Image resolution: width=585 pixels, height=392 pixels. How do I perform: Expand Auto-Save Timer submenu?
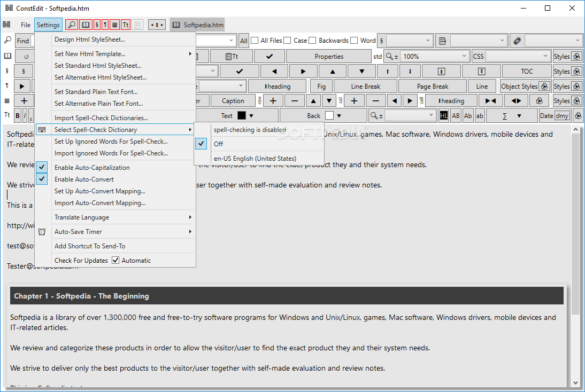pyautogui.click(x=116, y=232)
